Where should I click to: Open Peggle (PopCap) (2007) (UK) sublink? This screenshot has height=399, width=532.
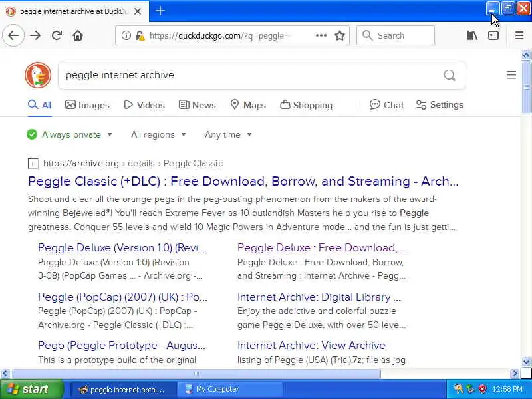pyautogui.click(x=122, y=297)
